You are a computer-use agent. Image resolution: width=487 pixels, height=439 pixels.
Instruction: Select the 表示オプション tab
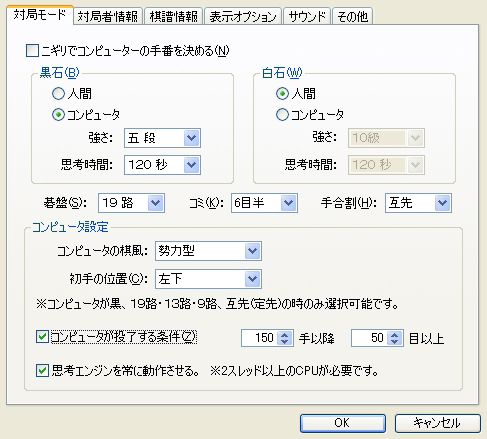pos(243,16)
